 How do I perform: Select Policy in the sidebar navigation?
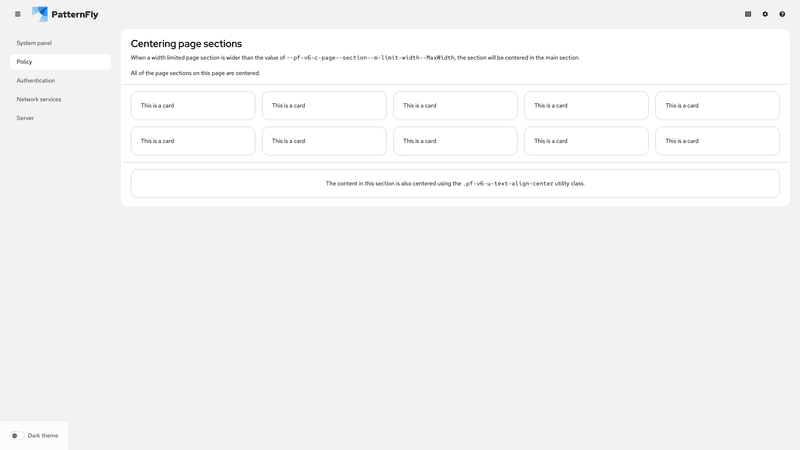click(x=25, y=62)
